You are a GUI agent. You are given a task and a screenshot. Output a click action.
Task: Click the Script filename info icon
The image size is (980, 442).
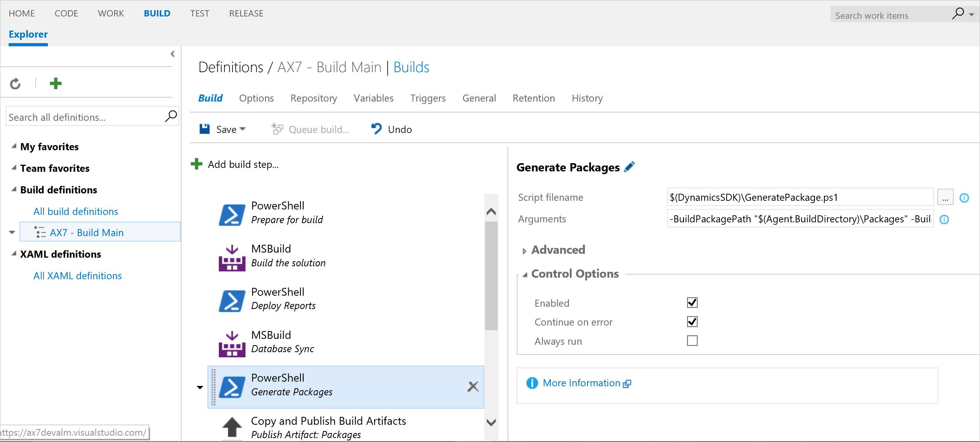pos(964,198)
